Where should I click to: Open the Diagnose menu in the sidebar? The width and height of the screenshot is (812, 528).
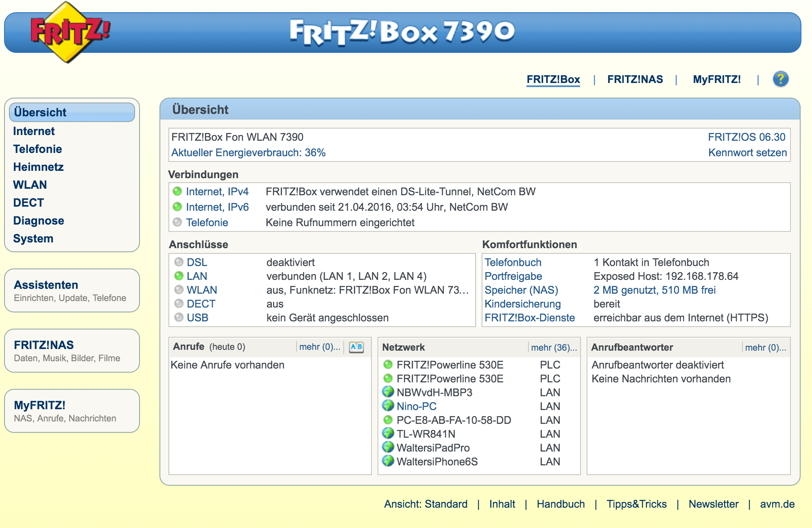coord(39,220)
